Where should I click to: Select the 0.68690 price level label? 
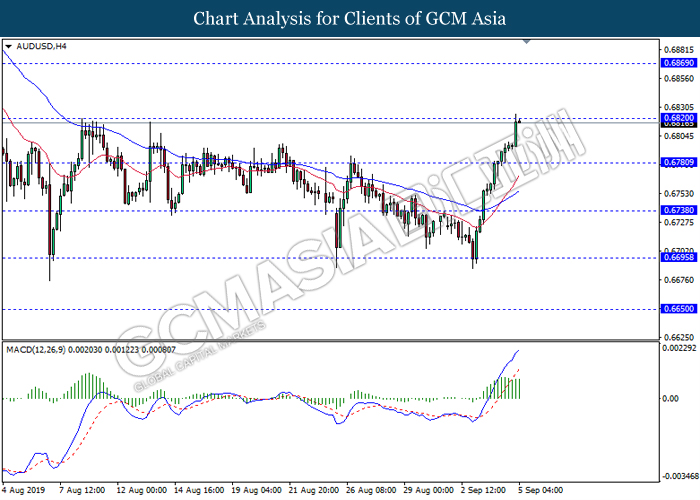(679, 63)
